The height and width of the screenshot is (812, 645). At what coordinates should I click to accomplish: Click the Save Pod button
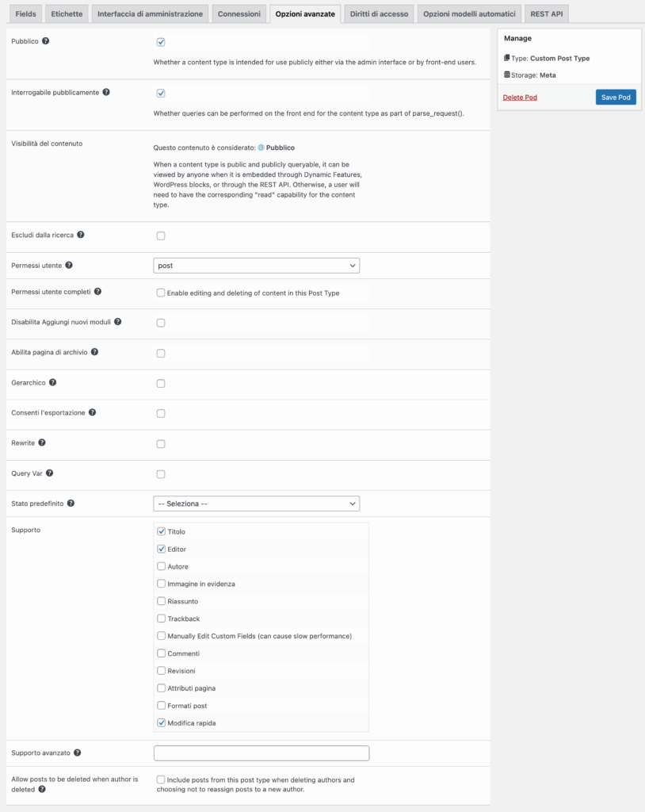coord(616,98)
